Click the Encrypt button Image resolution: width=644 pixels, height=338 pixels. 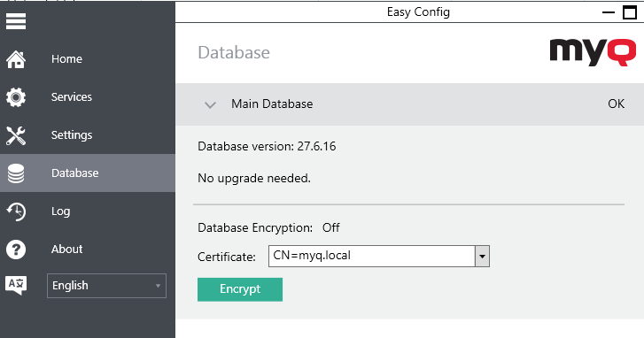click(x=240, y=289)
